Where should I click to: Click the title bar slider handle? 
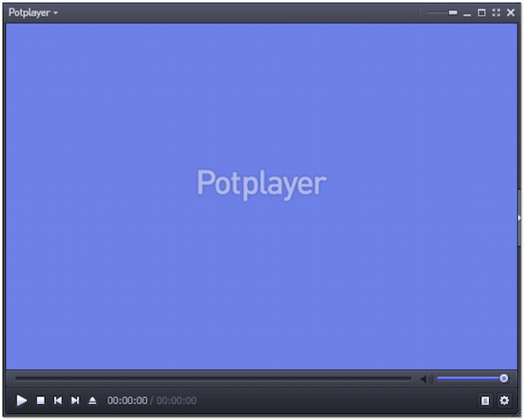coord(452,13)
